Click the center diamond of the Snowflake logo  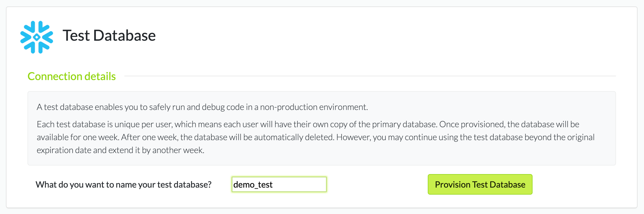(37, 37)
